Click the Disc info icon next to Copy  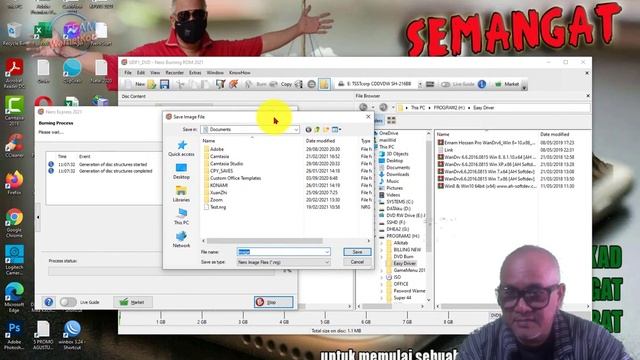tap(299, 84)
